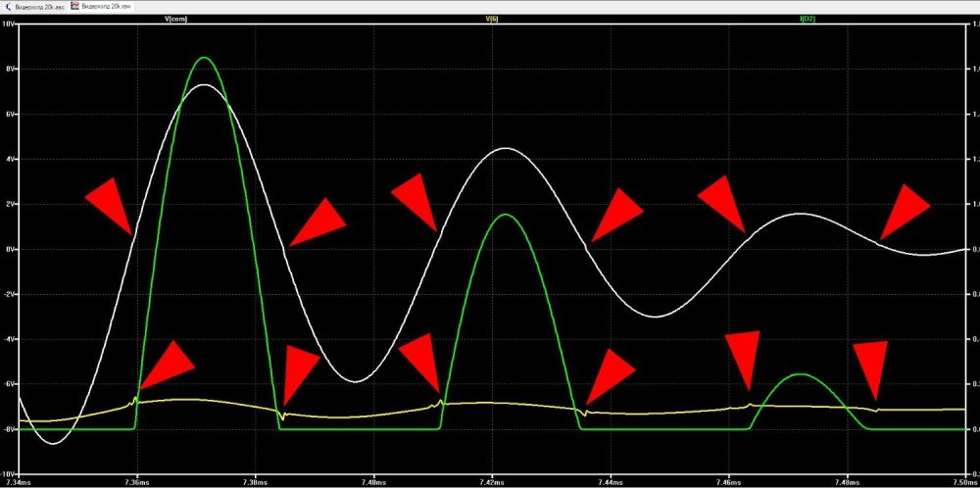Image resolution: width=980 pixels, height=488 pixels.
Task: Click the 7.46ms mark on the horizontal axis
Action: [728, 482]
